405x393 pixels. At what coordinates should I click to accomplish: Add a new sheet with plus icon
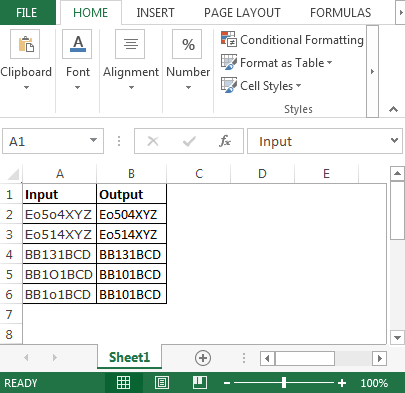click(203, 358)
